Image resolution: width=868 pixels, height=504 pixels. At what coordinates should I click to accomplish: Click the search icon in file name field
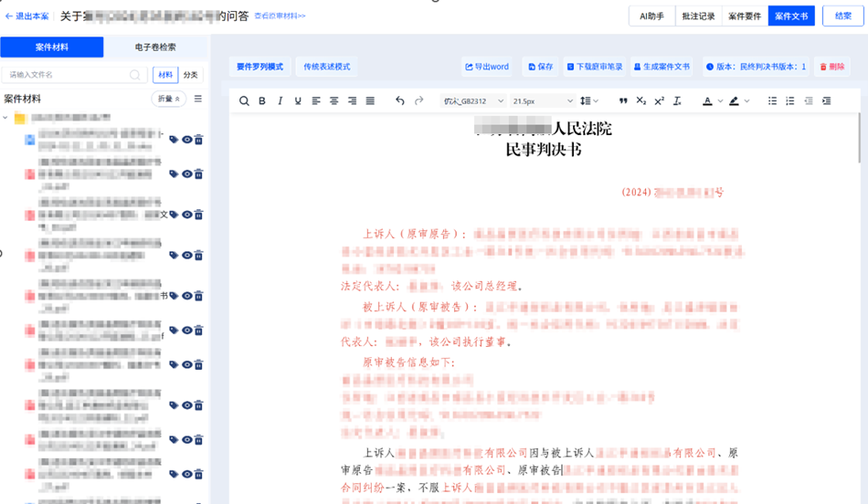pyautogui.click(x=134, y=75)
